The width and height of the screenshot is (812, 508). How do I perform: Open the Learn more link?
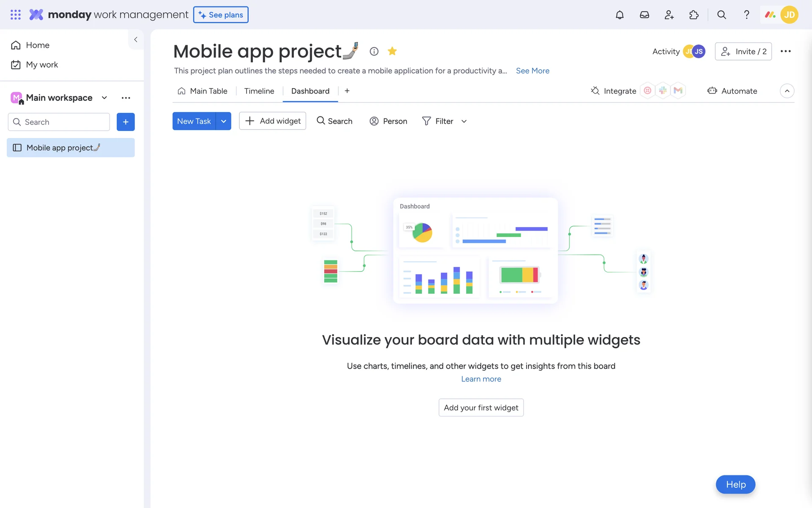[481, 379]
